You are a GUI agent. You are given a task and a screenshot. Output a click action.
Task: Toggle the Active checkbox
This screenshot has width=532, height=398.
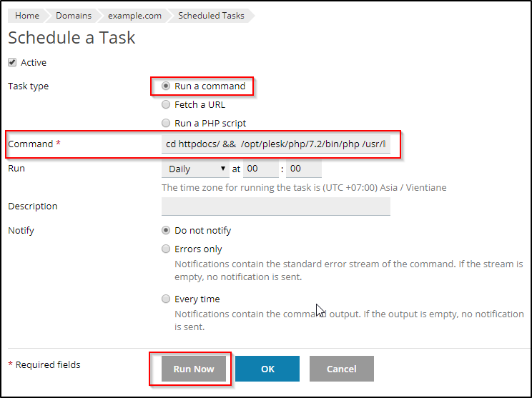[12, 63]
